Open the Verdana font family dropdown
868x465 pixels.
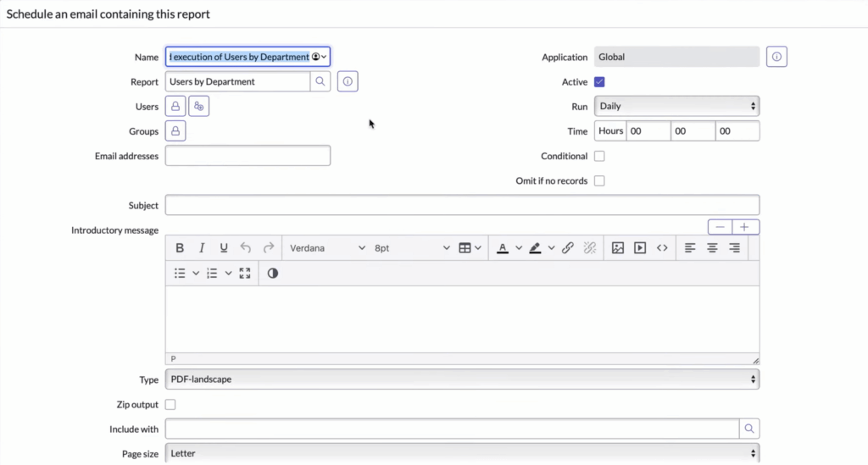click(327, 248)
